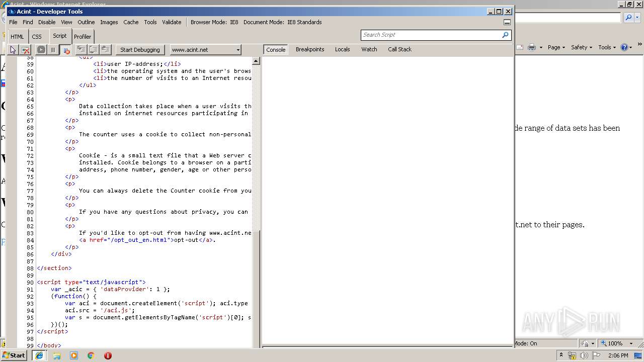Open the Document Mode: IE8 Standards menu
Viewport: 644px width, 362px height.
[x=282, y=22]
